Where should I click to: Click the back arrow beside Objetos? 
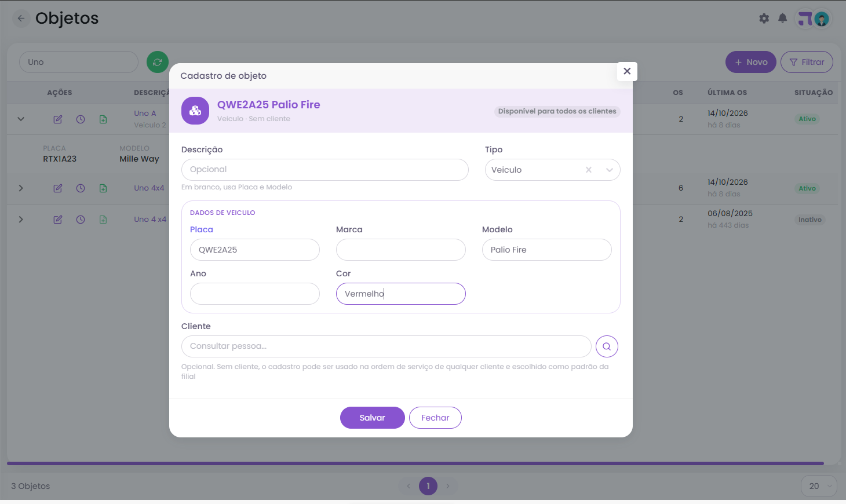coord(21,18)
